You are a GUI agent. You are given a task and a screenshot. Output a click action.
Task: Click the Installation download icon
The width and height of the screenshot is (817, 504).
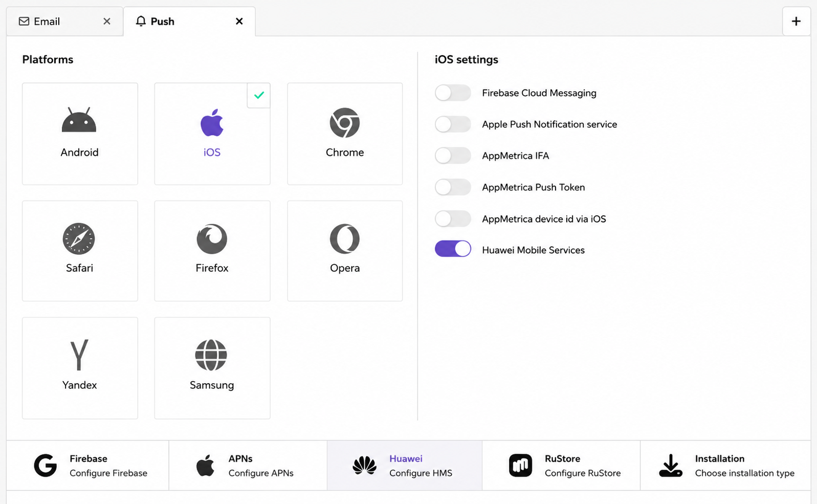pyautogui.click(x=671, y=466)
